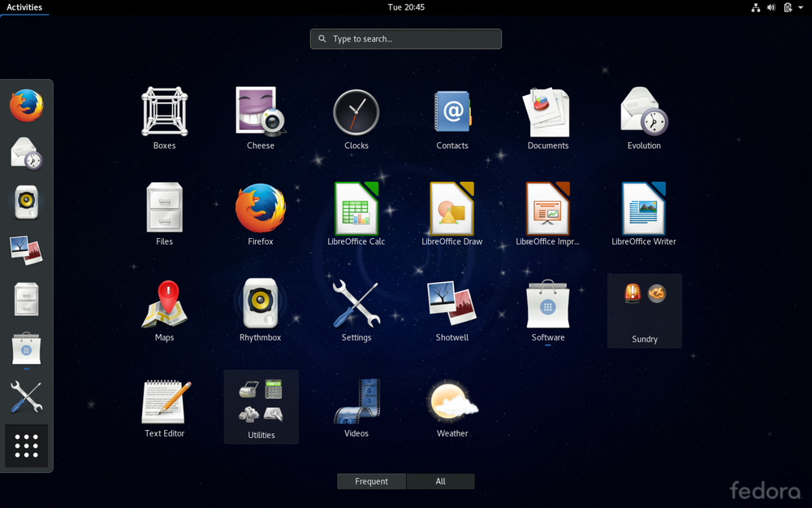Open the clock and calendar menu
The image size is (812, 508).
point(406,7)
